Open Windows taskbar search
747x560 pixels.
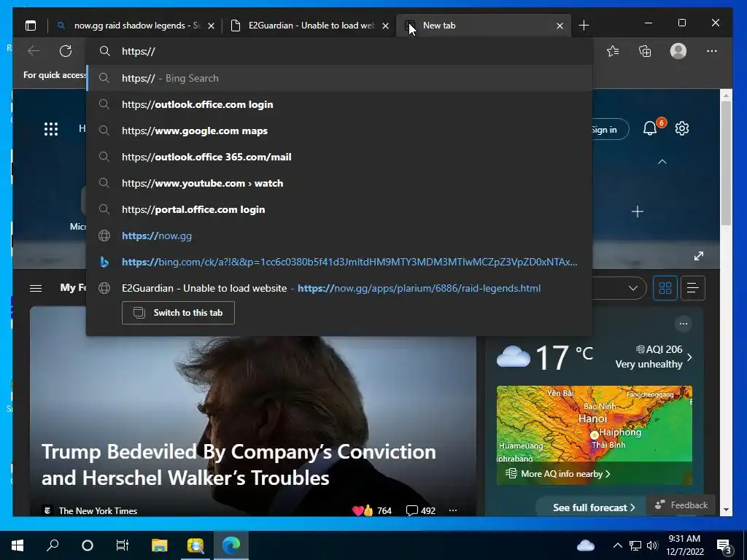[53, 545]
